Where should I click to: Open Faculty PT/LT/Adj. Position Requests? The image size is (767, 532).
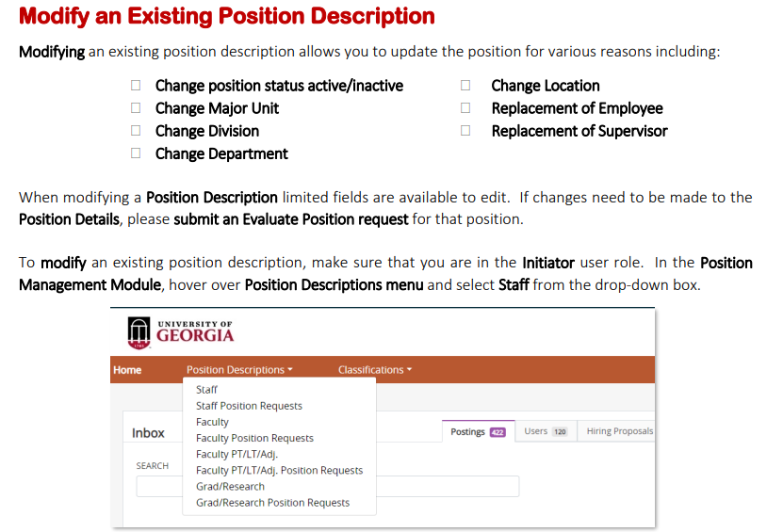pos(279,470)
